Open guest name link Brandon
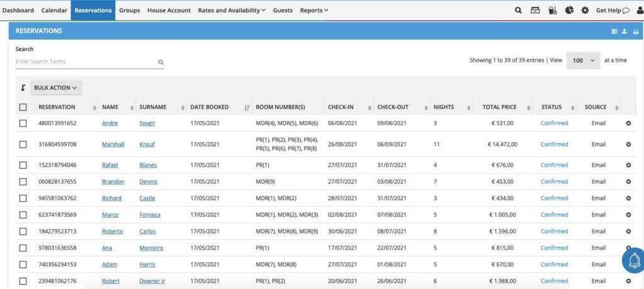The image size is (644, 289). click(x=113, y=182)
